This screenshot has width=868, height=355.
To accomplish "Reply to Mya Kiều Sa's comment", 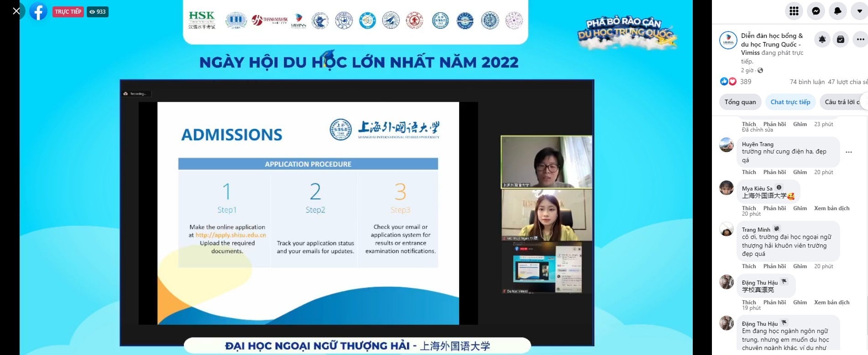I will [x=774, y=208].
